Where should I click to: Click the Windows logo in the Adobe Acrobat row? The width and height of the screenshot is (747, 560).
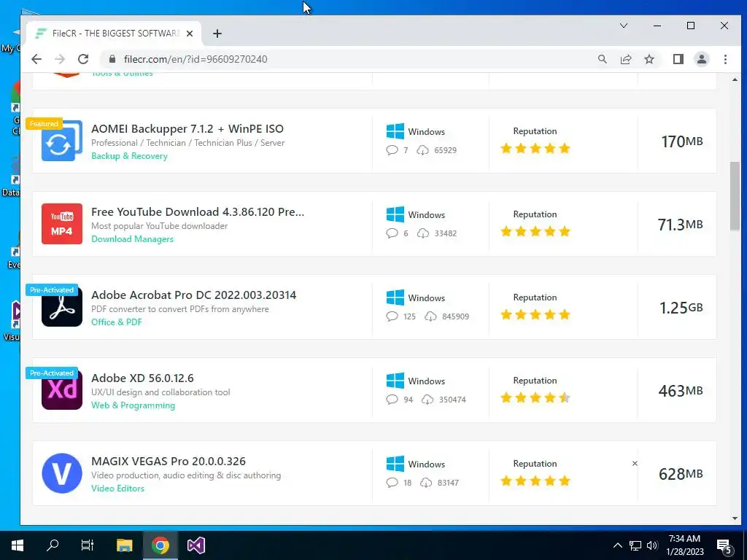pyautogui.click(x=395, y=297)
